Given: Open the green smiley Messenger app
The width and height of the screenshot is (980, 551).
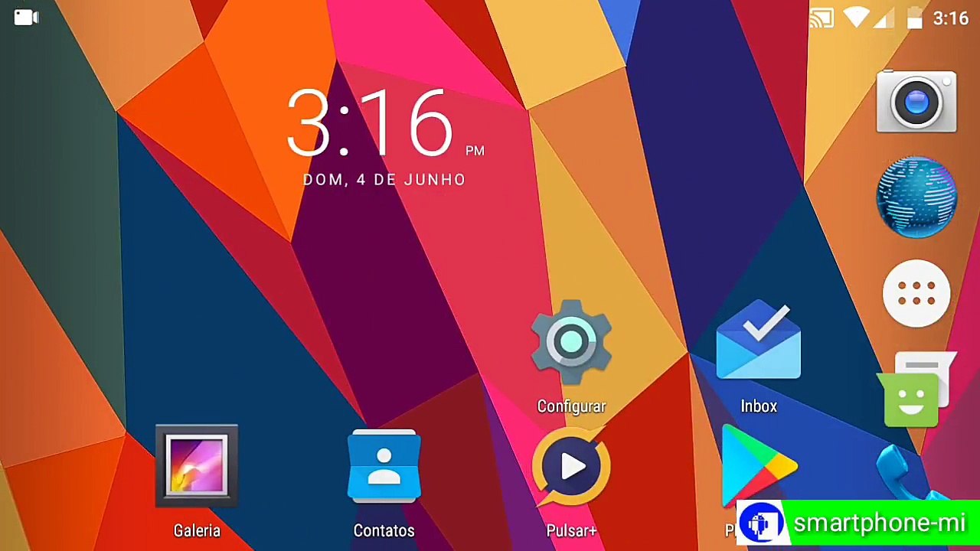Looking at the screenshot, I should tap(916, 390).
